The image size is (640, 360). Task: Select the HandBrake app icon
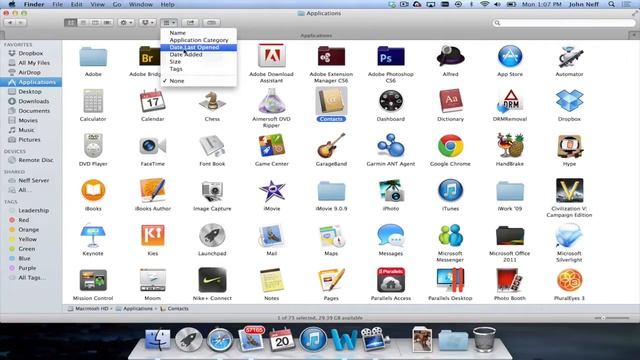tap(510, 146)
